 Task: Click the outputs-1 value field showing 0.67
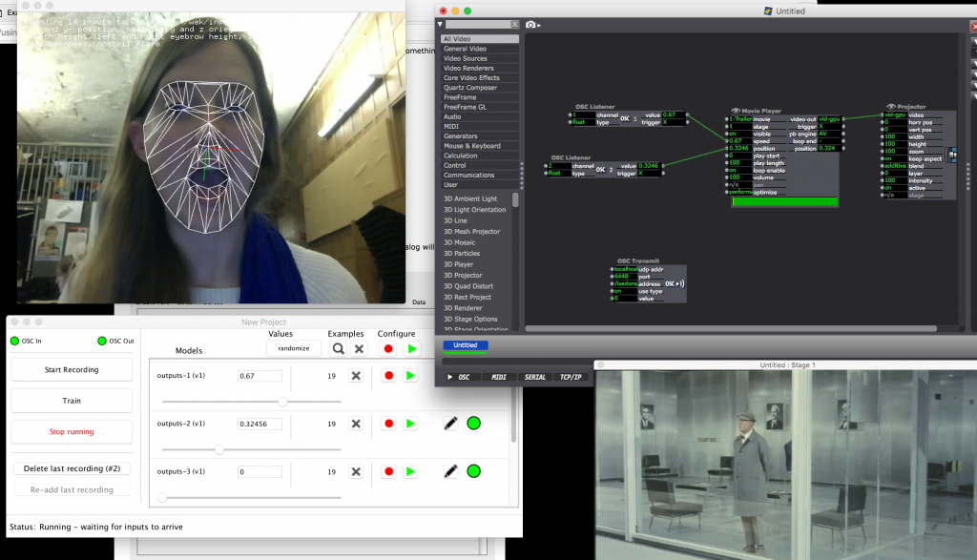(260, 376)
